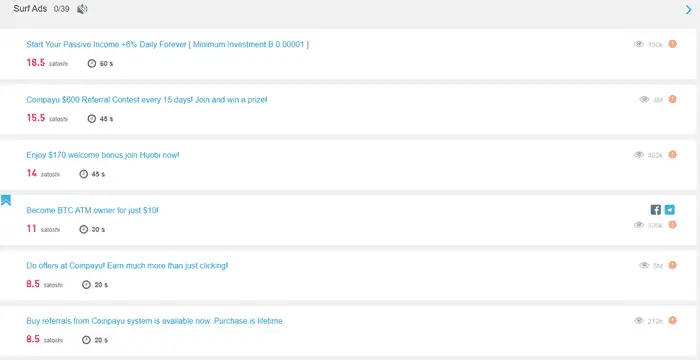This screenshot has height=360, width=700.
Task: Click the clock icon next to 60 s
Action: tap(92, 63)
